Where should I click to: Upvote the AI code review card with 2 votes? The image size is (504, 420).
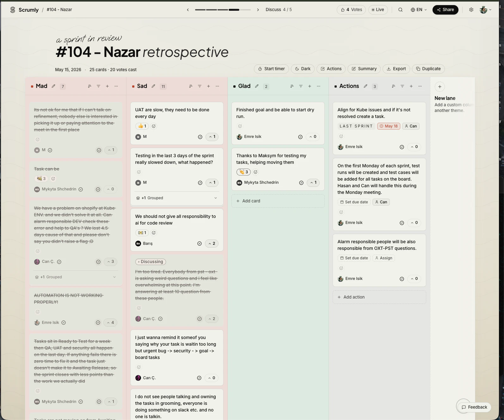212,244
